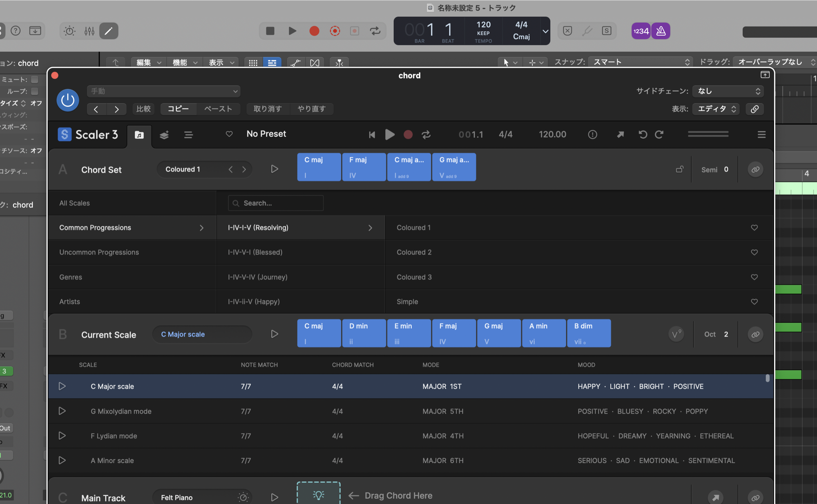The width and height of the screenshot is (817, 504).
Task: Toggle the Scaler loop button
Action: [426, 135]
